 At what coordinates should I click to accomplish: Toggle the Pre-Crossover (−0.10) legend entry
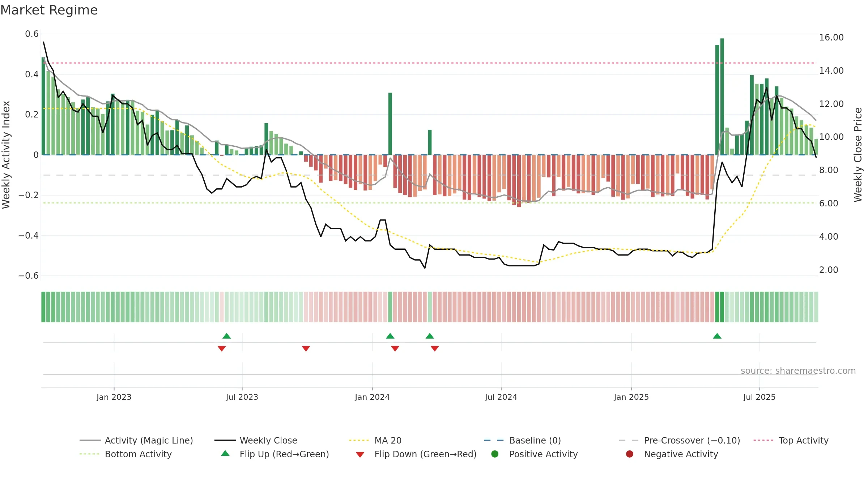pyautogui.click(x=680, y=440)
